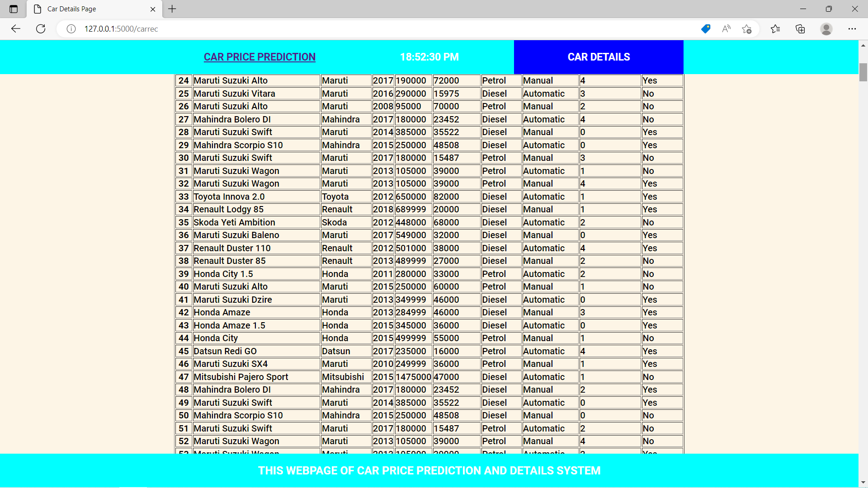The height and width of the screenshot is (488, 868).
Task: Reload the page with refresh icon
Action: [x=41, y=29]
